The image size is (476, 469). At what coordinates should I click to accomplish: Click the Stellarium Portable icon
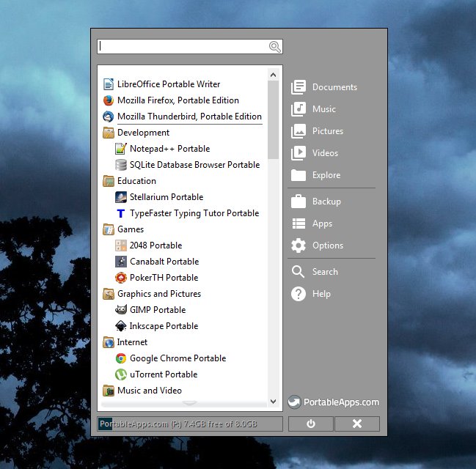click(x=121, y=197)
